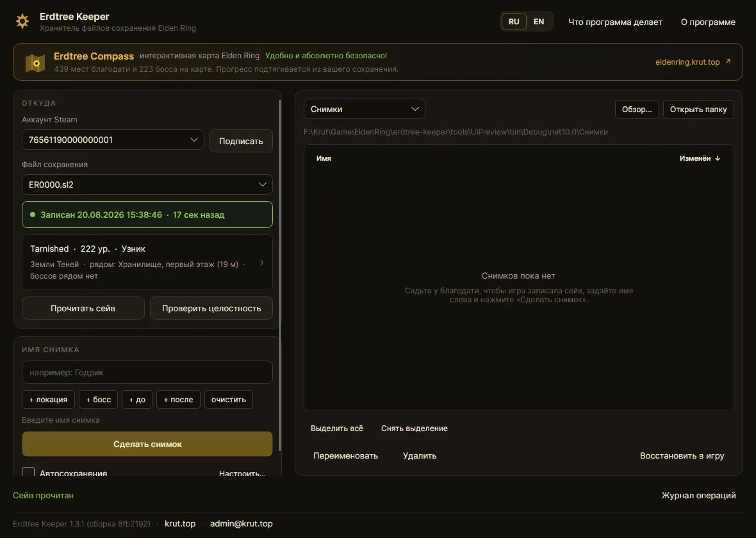Click the 'Сделать снимок' button

[147, 444]
